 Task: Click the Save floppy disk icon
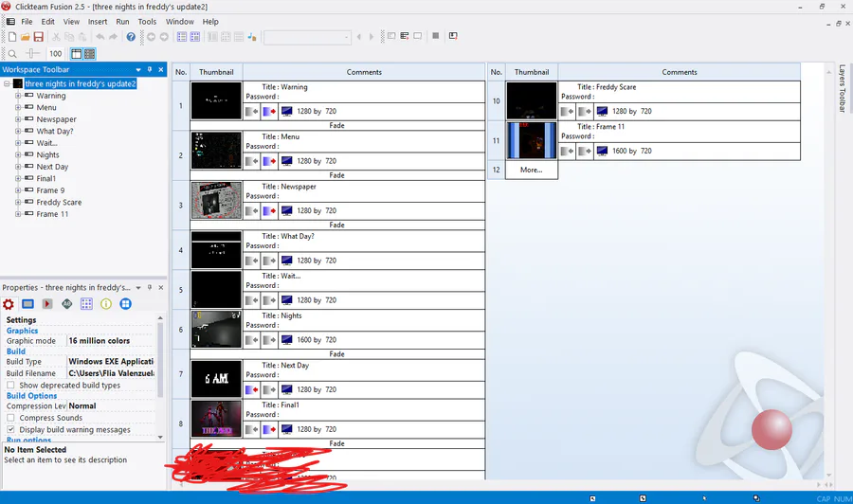38,36
